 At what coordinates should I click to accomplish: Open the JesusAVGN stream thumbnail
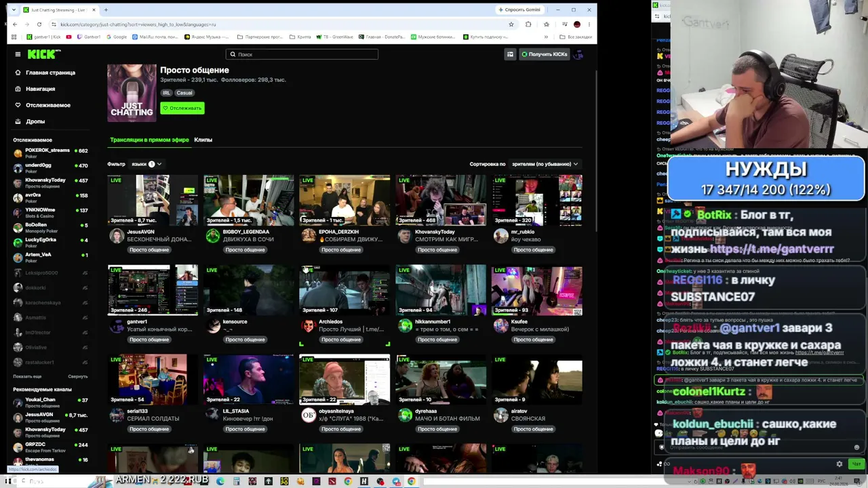pyautogui.click(x=153, y=200)
